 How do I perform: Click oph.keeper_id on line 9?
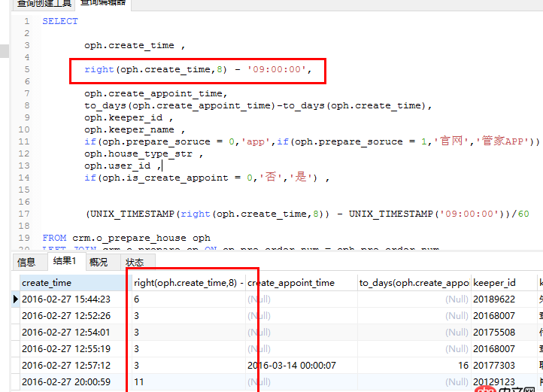123,118
